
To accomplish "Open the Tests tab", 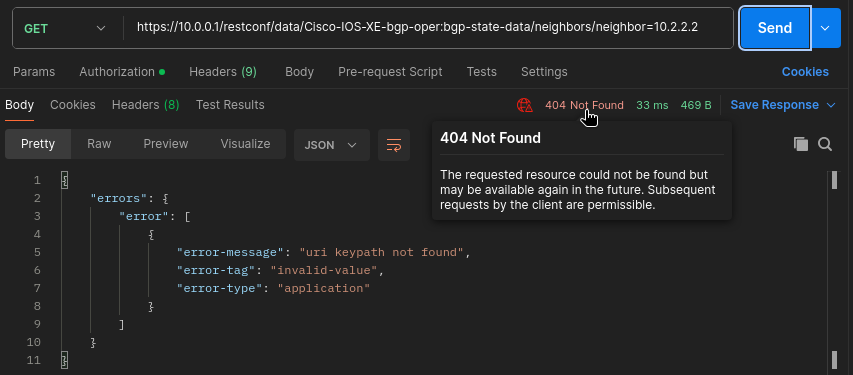I will tap(481, 72).
